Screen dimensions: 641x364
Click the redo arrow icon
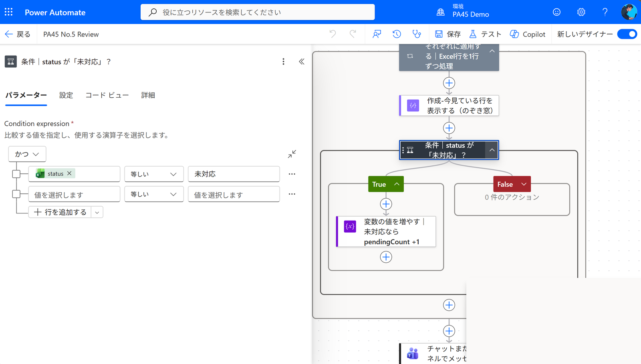pyautogui.click(x=353, y=34)
